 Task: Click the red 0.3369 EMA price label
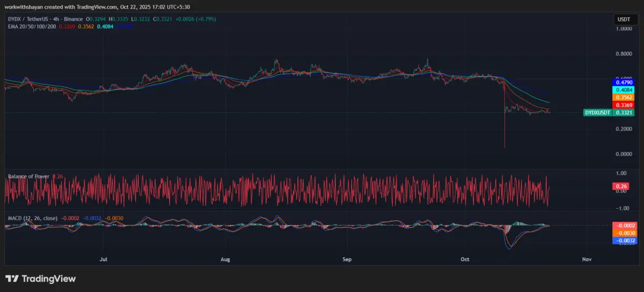(623, 105)
